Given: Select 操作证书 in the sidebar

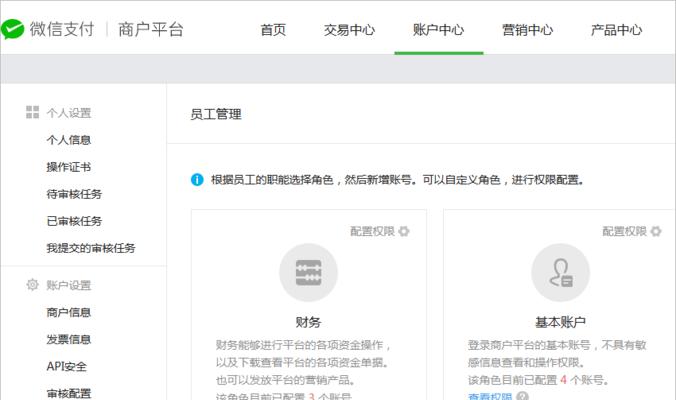Looking at the screenshot, I should pyautogui.click(x=69, y=167).
